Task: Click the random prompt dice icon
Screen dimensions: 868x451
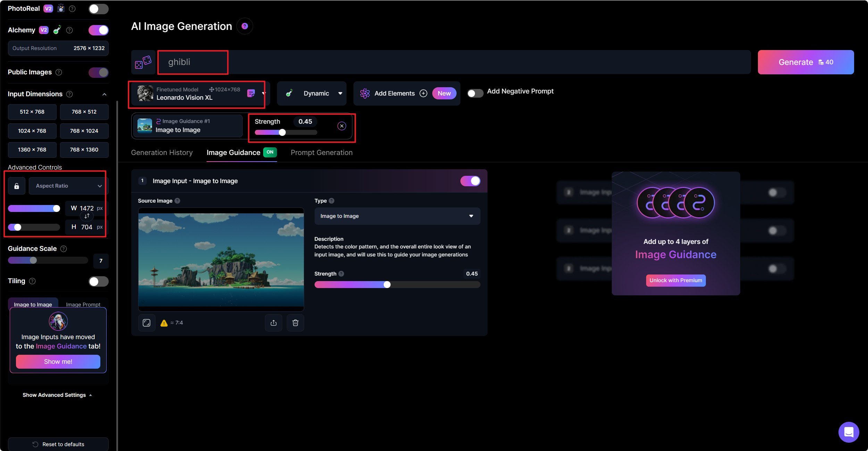Action: coord(143,62)
